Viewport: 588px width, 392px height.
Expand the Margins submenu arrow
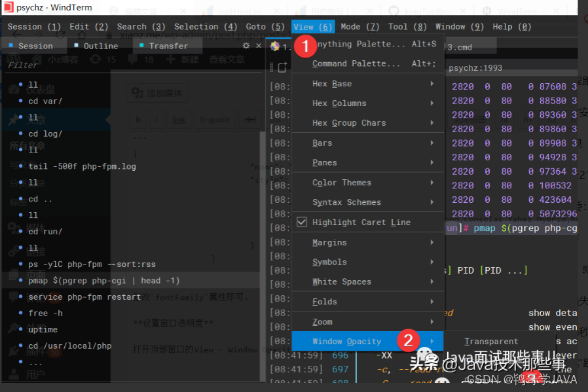tap(432, 243)
